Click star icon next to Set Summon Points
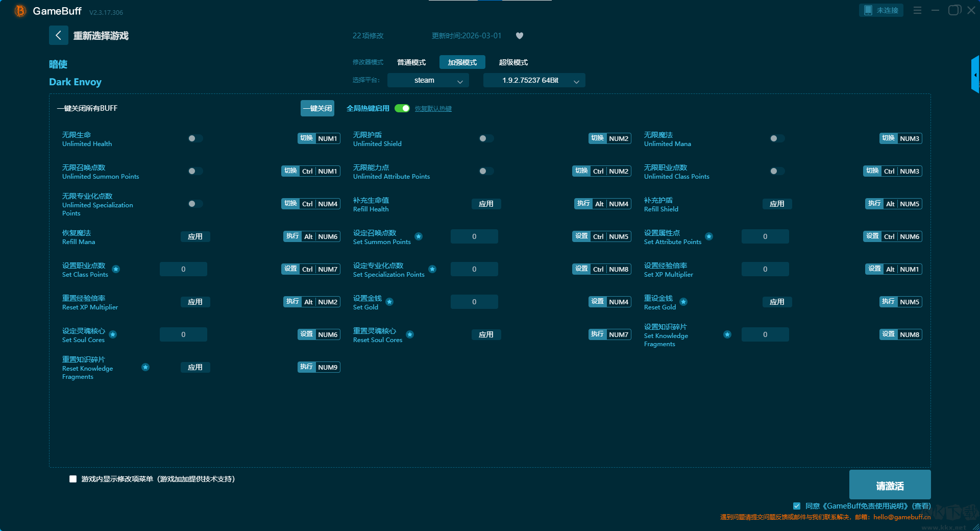 pyautogui.click(x=419, y=236)
